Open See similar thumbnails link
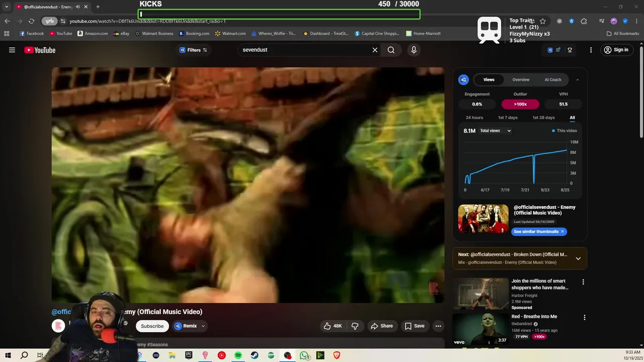 pyautogui.click(x=539, y=231)
